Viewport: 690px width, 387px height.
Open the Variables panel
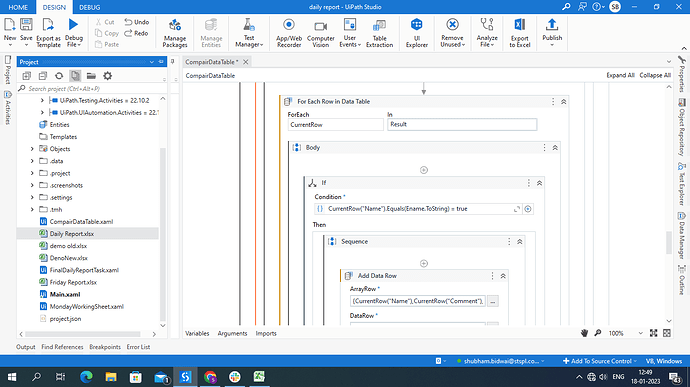(x=197, y=333)
